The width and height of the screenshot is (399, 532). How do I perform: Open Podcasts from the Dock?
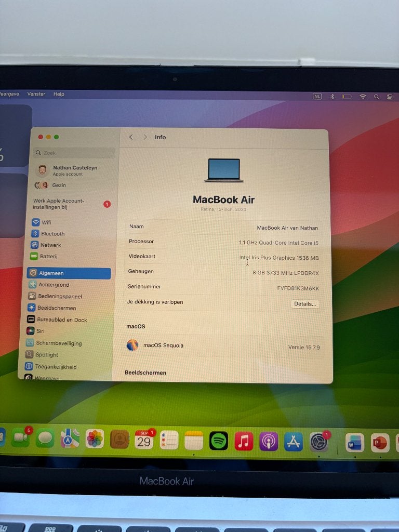tap(269, 442)
